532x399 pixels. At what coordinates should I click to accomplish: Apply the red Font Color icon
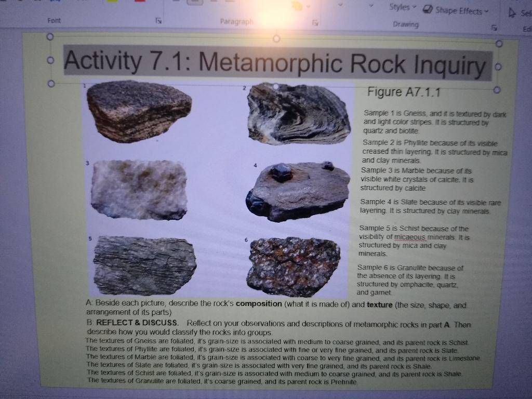pos(140,2)
